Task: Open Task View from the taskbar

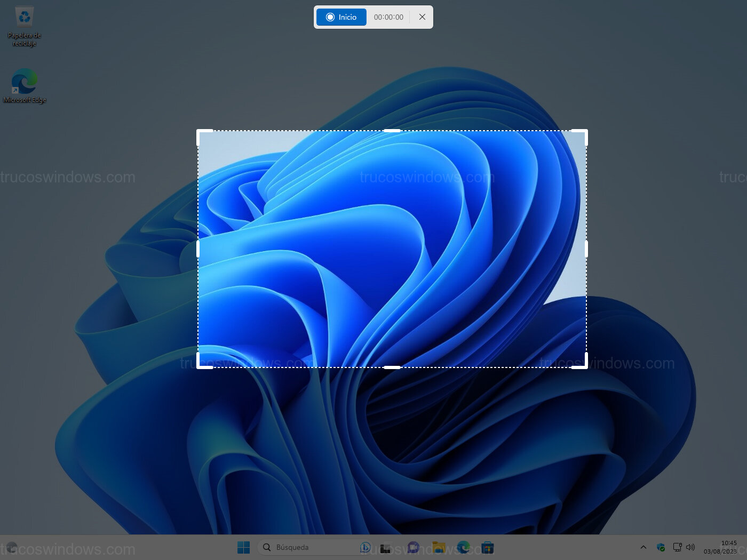Action: (385, 548)
